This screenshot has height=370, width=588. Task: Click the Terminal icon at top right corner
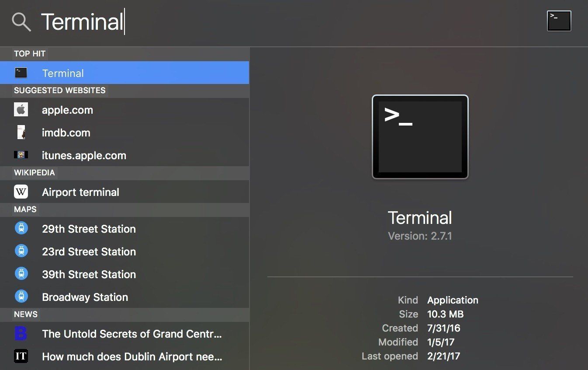(559, 20)
